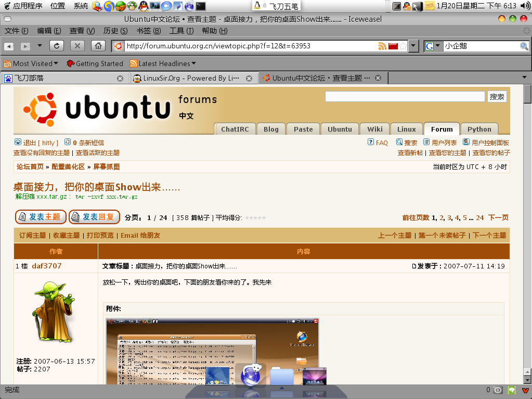The height and width of the screenshot is (399, 532).
Task: Open the terminal launcher in top panel
Action: pyautogui.click(x=201, y=6)
